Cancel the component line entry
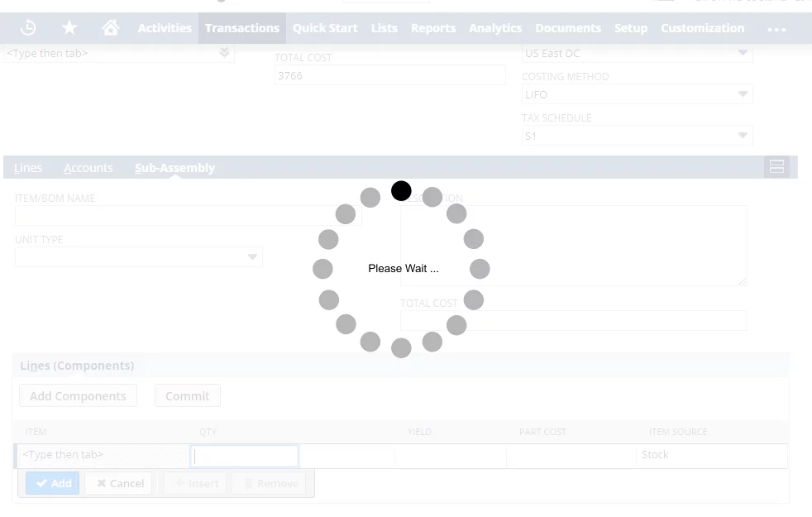This screenshot has height=517, width=812. [x=119, y=483]
